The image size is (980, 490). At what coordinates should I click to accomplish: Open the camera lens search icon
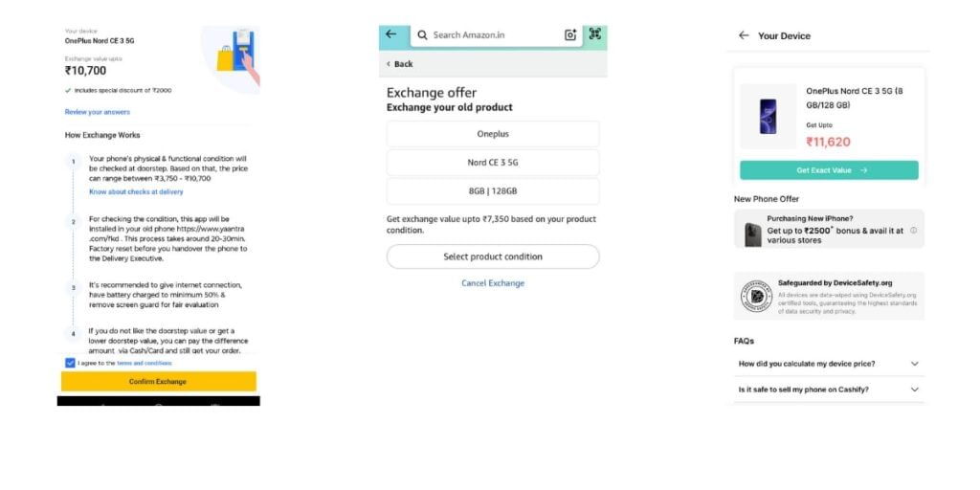(x=570, y=35)
